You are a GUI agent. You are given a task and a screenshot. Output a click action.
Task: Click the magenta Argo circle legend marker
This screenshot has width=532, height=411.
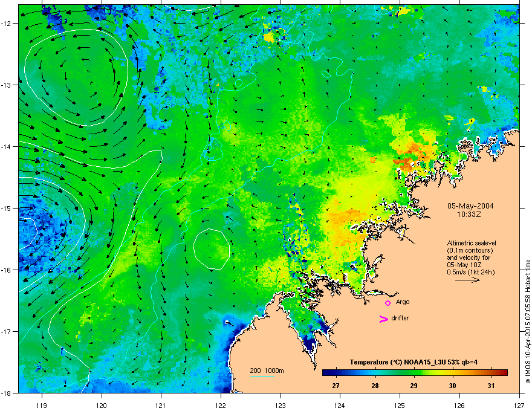[x=388, y=303]
